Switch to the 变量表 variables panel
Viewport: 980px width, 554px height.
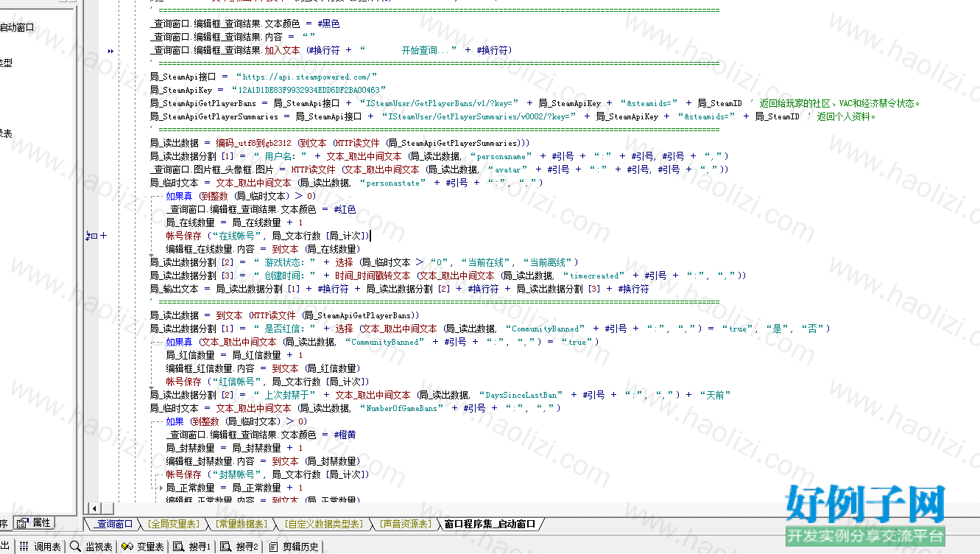click(143, 547)
